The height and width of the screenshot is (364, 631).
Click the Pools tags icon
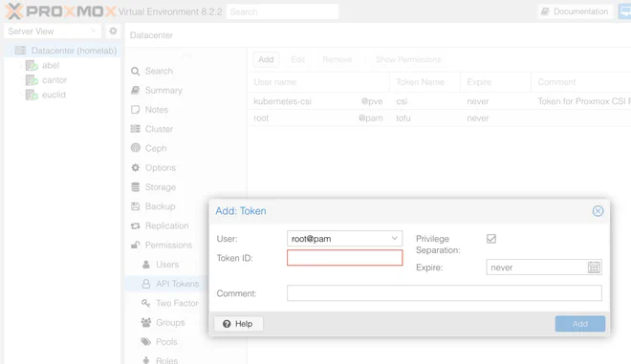coord(145,341)
